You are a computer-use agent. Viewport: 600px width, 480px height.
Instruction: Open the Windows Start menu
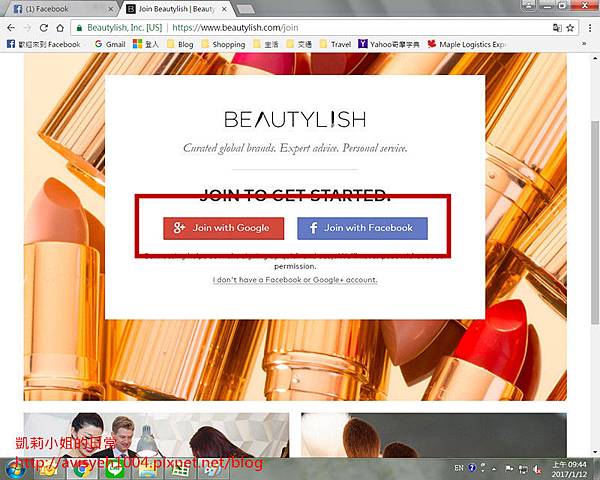15,469
